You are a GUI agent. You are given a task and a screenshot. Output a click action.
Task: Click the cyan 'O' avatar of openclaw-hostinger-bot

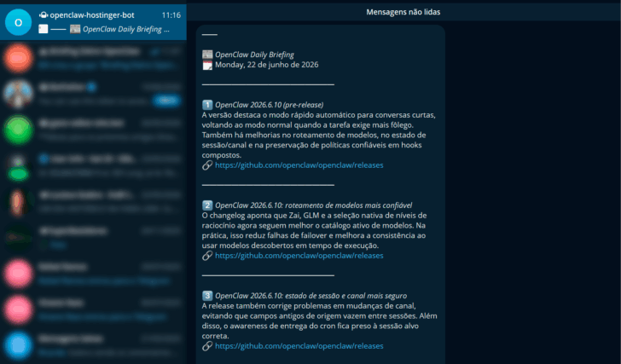pyautogui.click(x=18, y=22)
